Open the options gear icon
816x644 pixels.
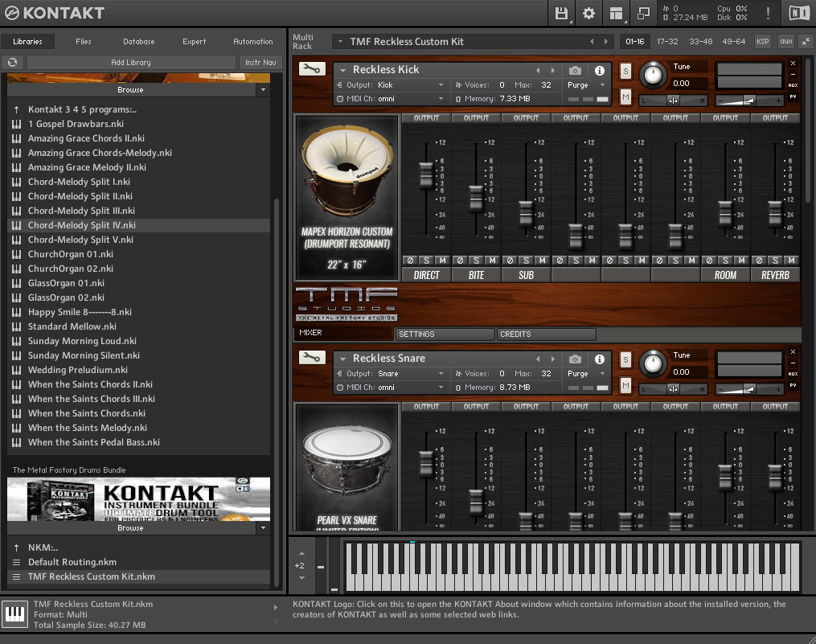[x=588, y=13]
